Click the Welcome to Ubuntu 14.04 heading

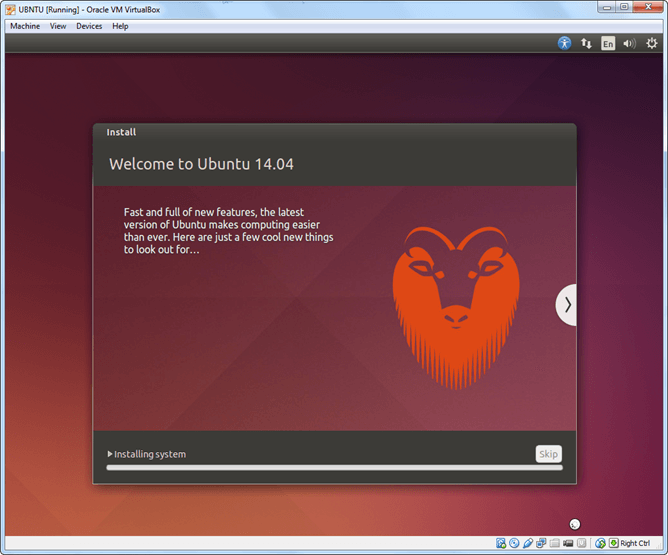pos(201,164)
